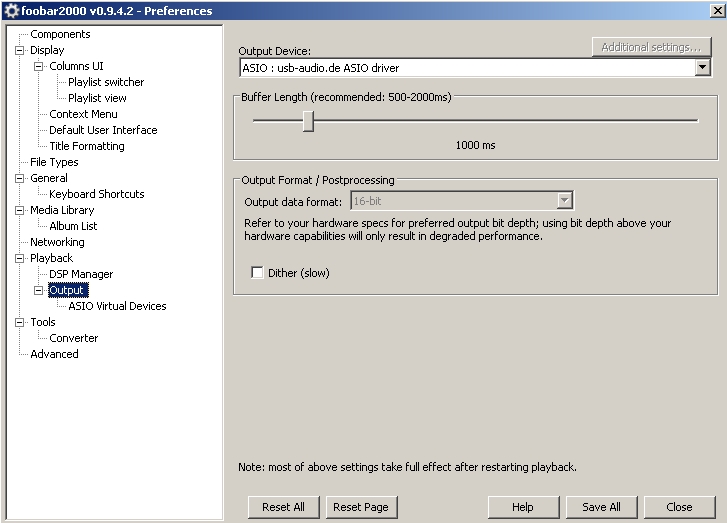This screenshot has width=727, height=523.
Task: Click the Buffer Length slider thumb
Action: [308, 121]
